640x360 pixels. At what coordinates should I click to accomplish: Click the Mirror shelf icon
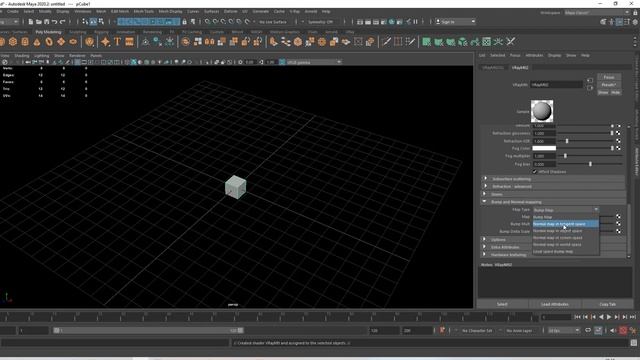[x=210, y=42]
